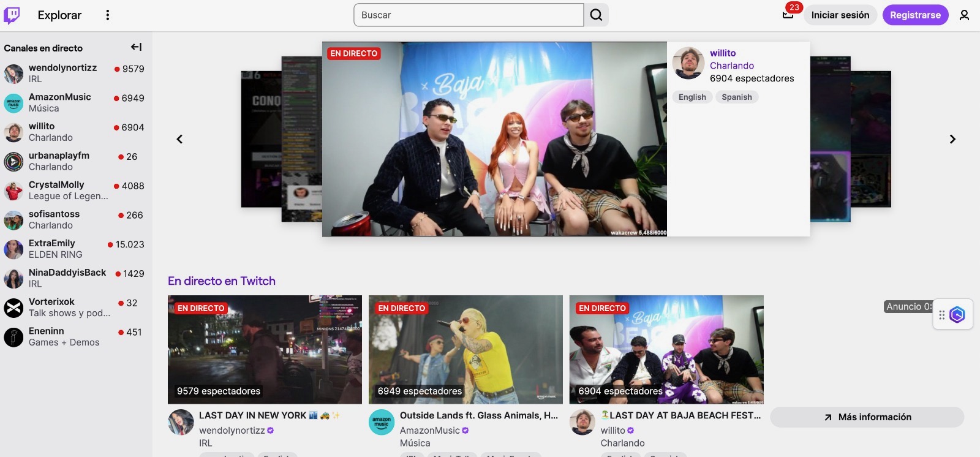Click the floating shield extension icon
The width and height of the screenshot is (980, 457).
coord(957,315)
